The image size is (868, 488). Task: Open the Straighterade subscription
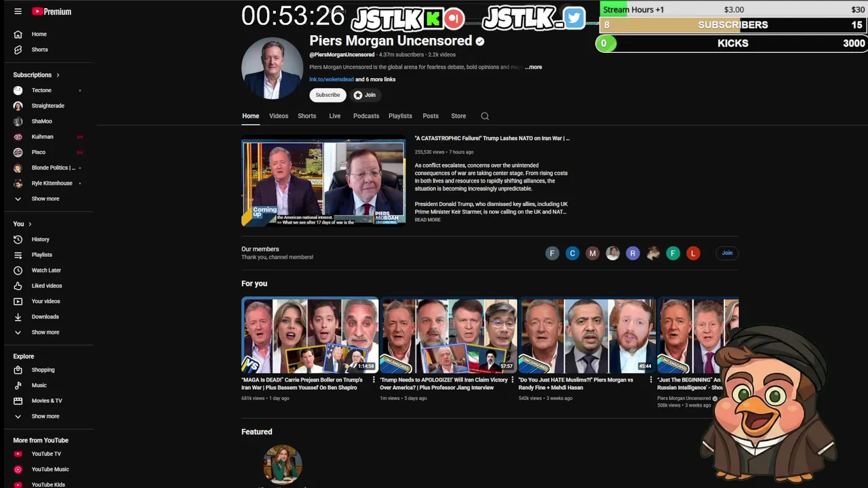pyautogui.click(x=47, y=106)
